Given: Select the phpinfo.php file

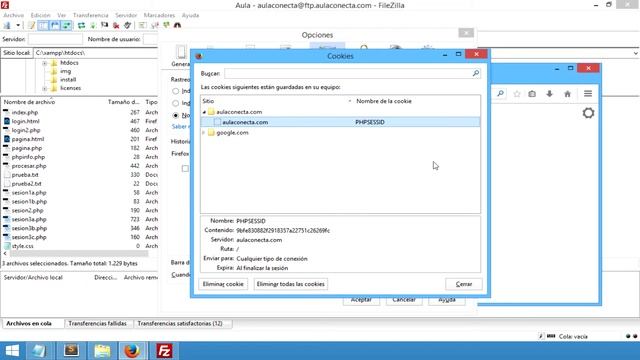Looking at the screenshot, I should tap(28, 157).
